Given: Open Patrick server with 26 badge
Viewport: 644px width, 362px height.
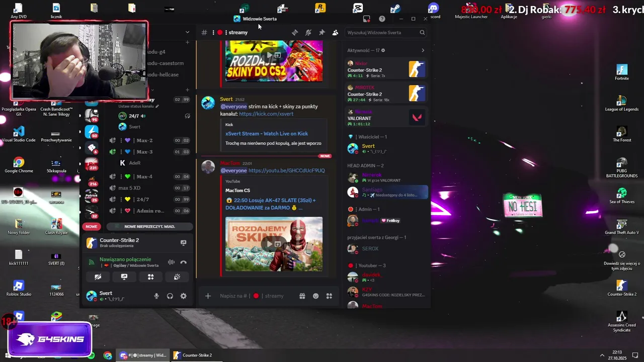Looking at the screenshot, I should click(91, 196).
